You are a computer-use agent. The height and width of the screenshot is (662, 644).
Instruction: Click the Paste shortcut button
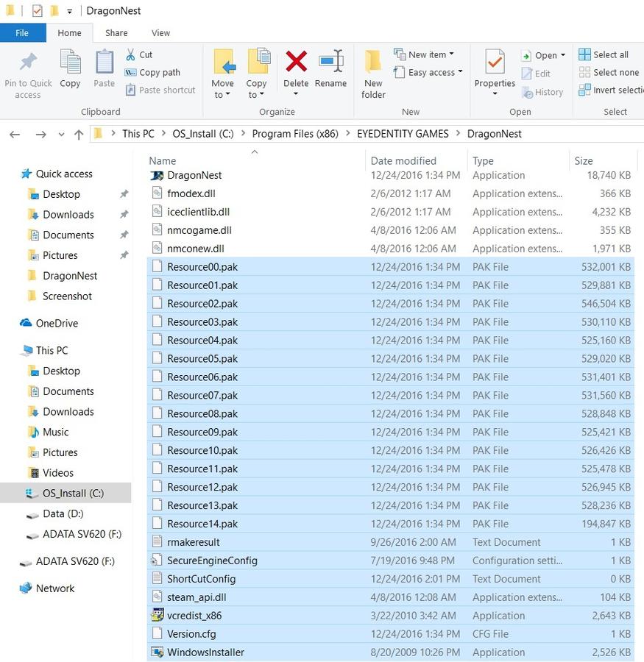(160, 90)
